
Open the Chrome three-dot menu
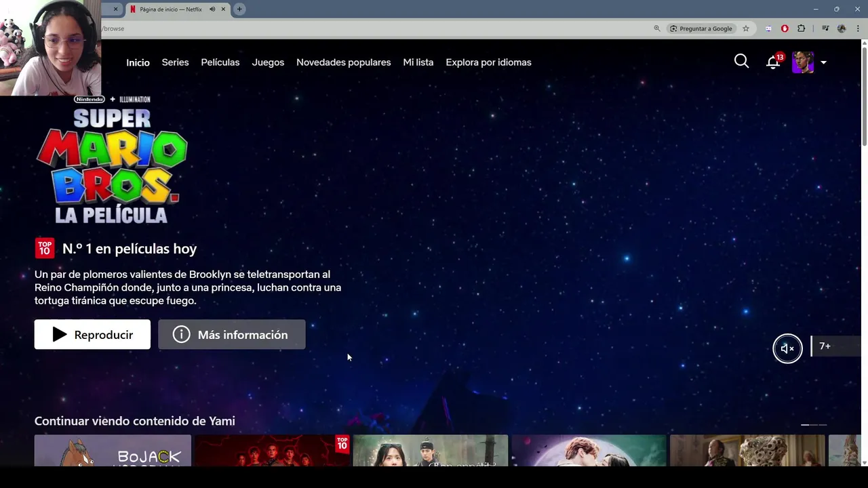coord(857,28)
